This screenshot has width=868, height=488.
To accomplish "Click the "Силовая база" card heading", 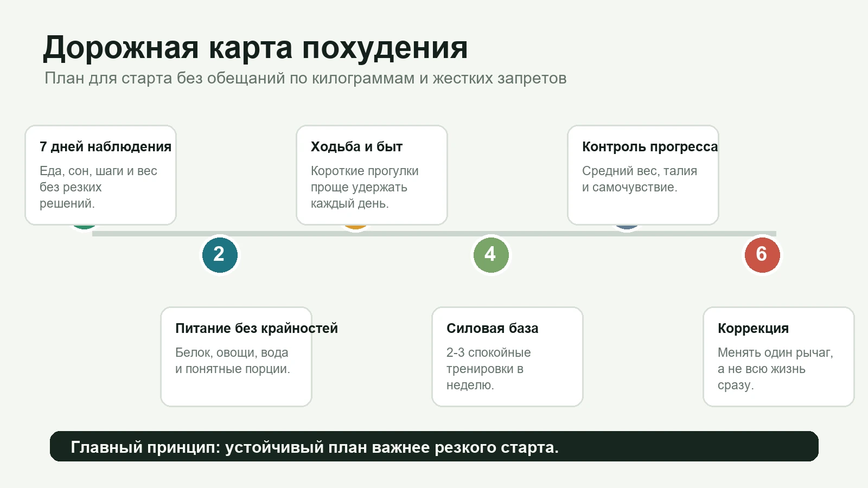I will click(493, 328).
